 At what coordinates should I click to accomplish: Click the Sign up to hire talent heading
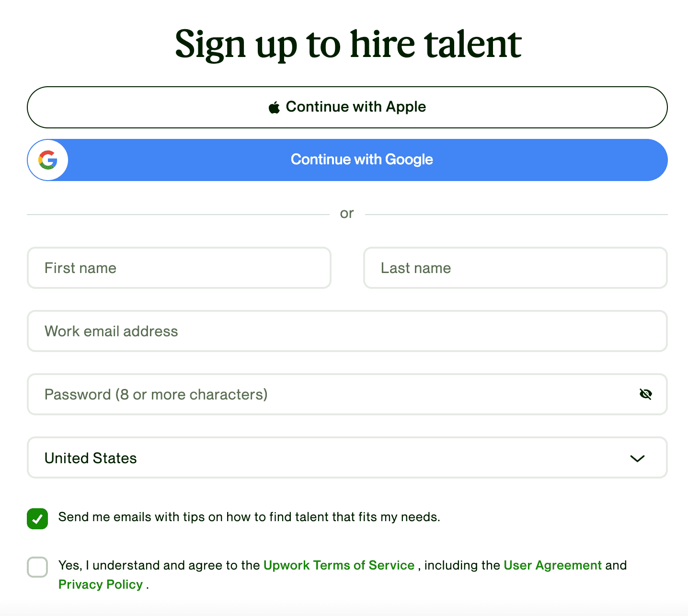tap(348, 45)
